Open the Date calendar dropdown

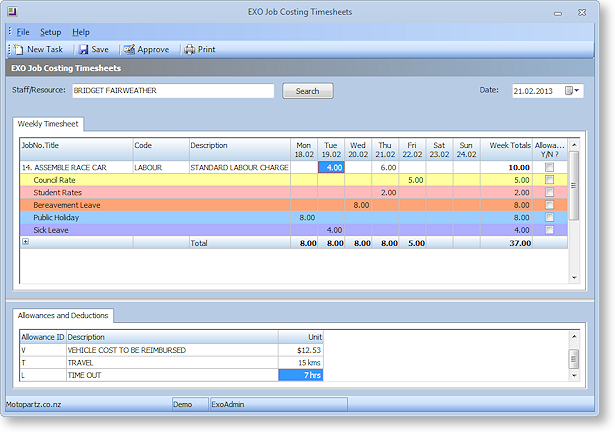pos(573,91)
